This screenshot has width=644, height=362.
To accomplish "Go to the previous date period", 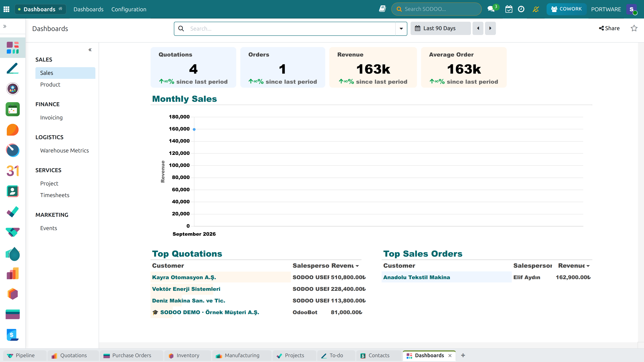I will click(x=478, y=28).
